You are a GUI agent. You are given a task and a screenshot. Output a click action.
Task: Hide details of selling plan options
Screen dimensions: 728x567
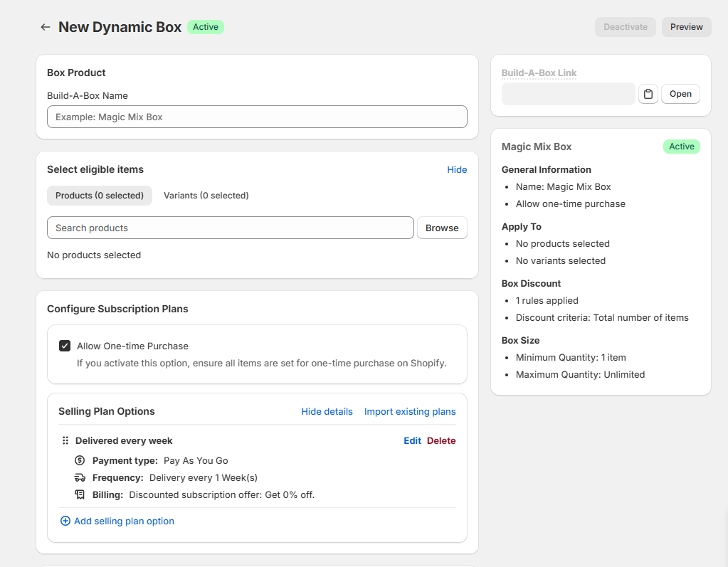tap(327, 412)
